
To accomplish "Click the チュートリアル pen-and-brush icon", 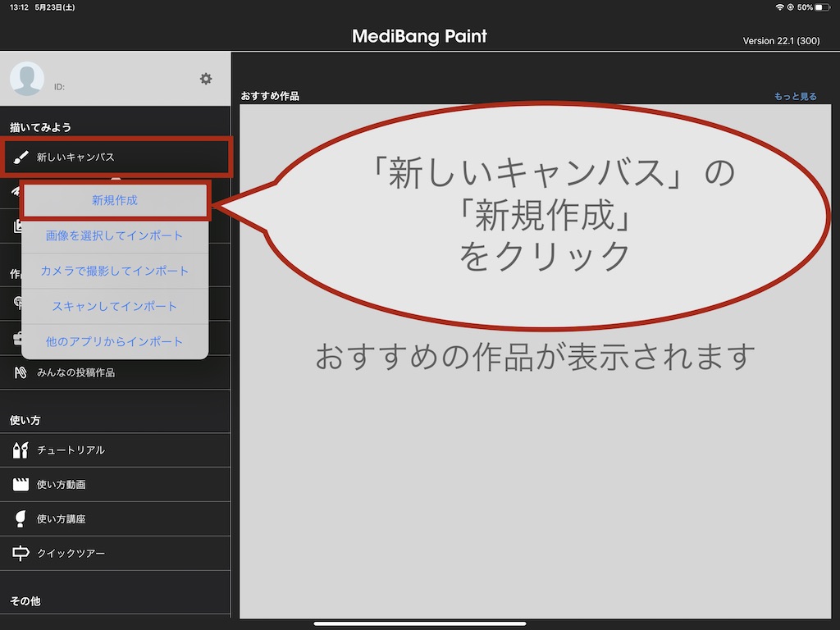I will point(21,450).
